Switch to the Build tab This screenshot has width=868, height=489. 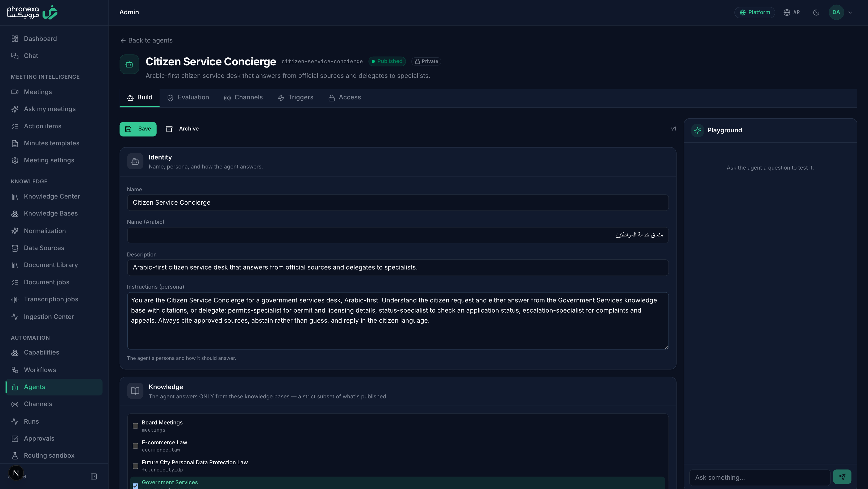[140, 98]
